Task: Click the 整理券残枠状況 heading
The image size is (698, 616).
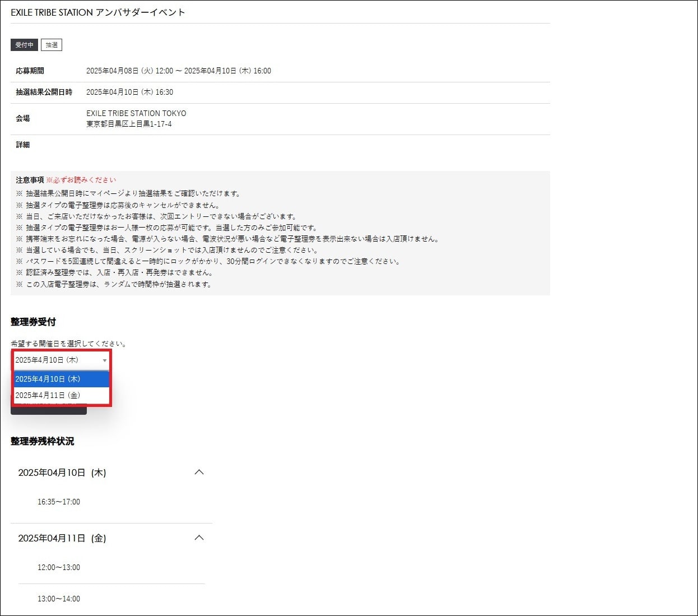Action: [42, 441]
